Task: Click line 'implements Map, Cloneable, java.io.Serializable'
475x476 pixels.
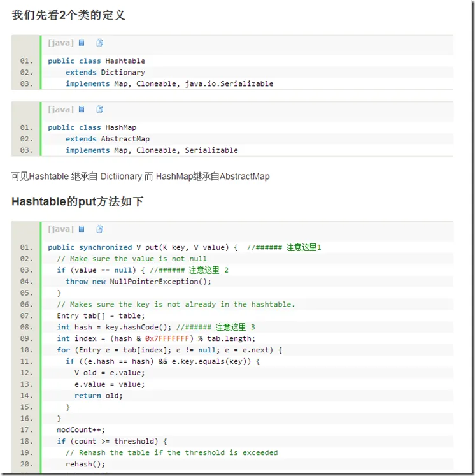Action: click(x=169, y=83)
